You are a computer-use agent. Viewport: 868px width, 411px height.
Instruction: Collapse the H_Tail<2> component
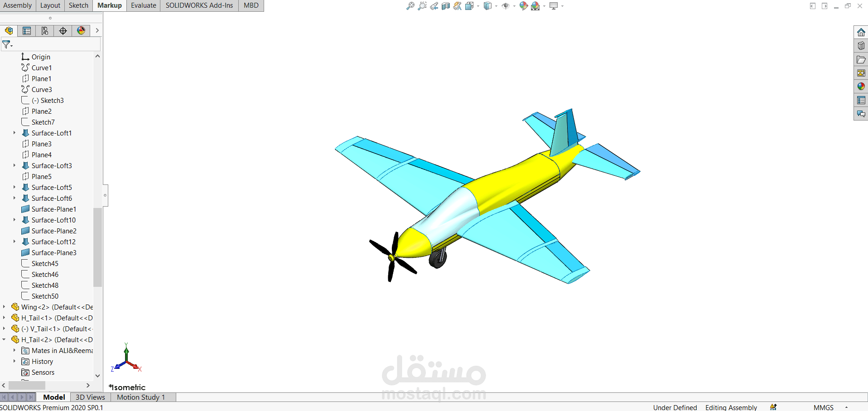4,339
